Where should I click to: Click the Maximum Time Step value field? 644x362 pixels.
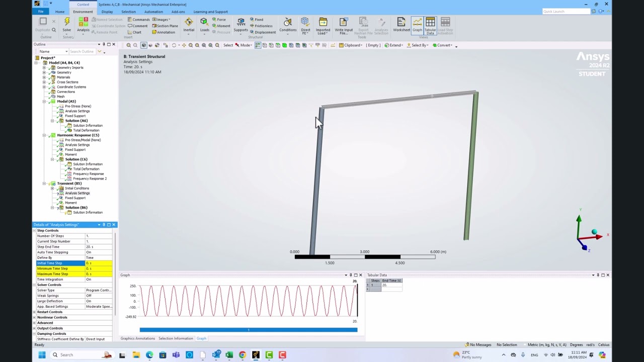pos(99,274)
